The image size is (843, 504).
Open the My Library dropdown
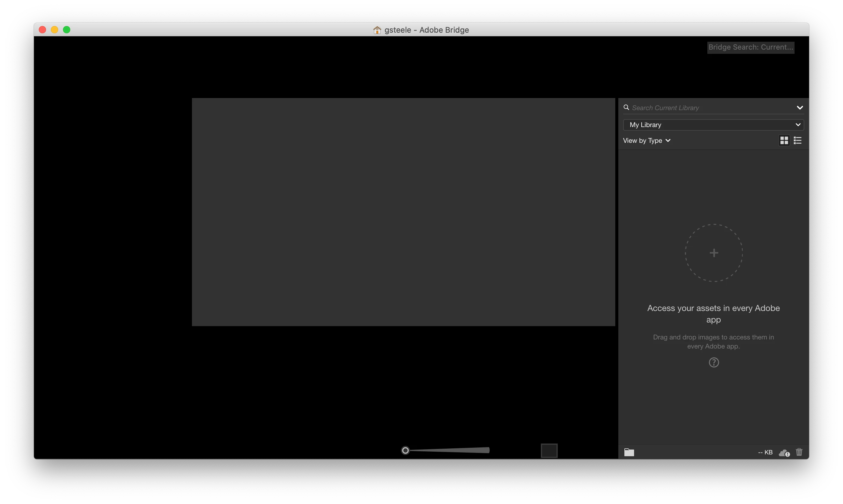713,125
